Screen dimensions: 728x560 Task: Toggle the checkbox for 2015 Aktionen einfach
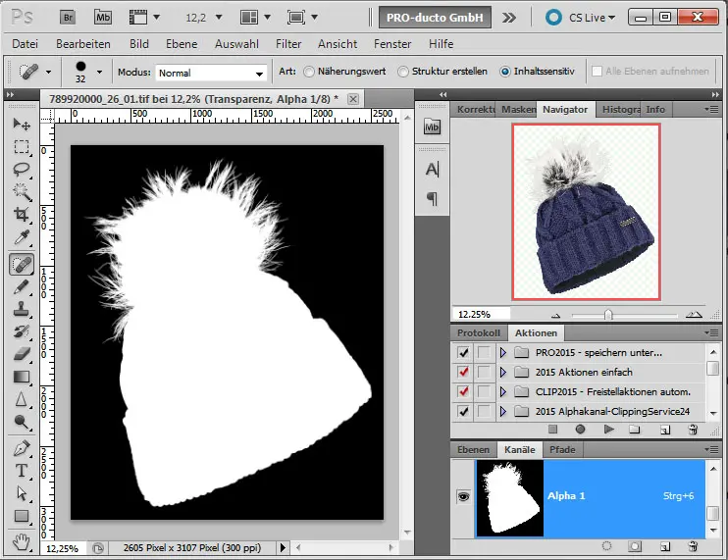[463, 373]
